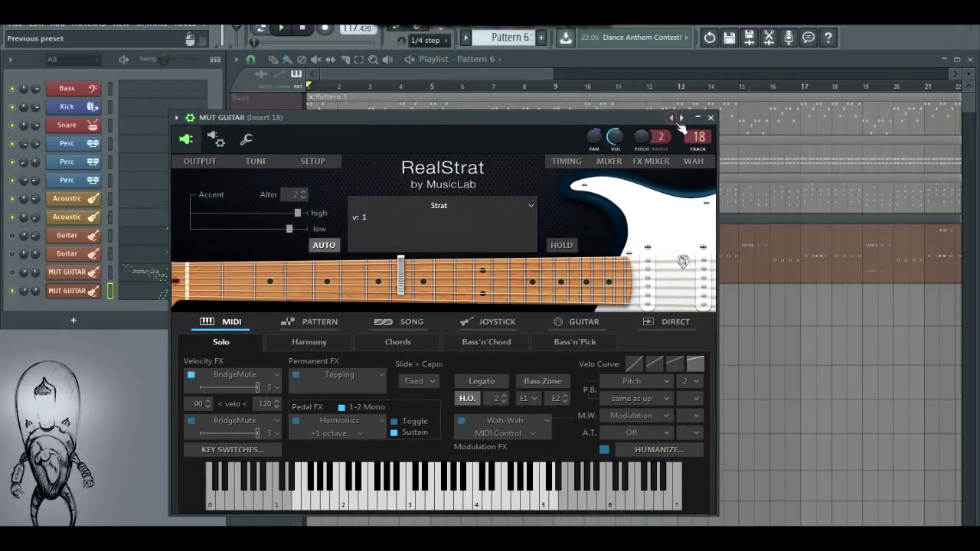Toggle the 1-2 Mono checkbox
The image size is (980, 551).
tap(341, 407)
